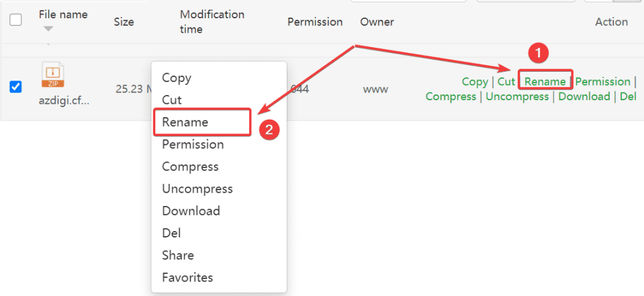The height and width of the screenshot is (296, 644).
Task: Open the Permission action link
Action: coord(602,81)
